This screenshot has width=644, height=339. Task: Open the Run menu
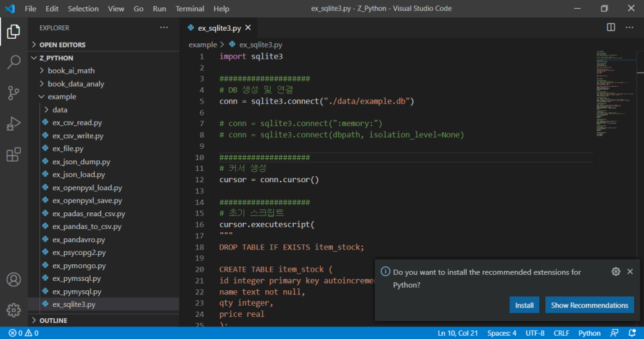(x=159, y=9)
